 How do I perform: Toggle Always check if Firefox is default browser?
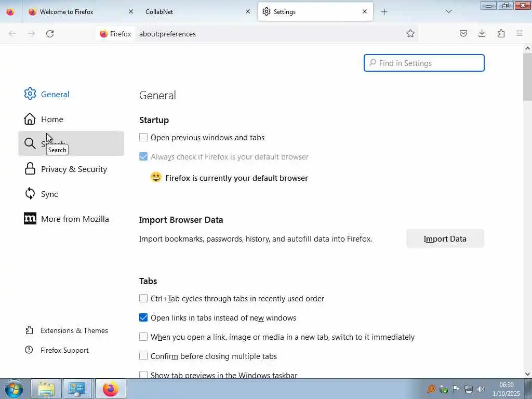pyautogui.click(x=143, y=156)
